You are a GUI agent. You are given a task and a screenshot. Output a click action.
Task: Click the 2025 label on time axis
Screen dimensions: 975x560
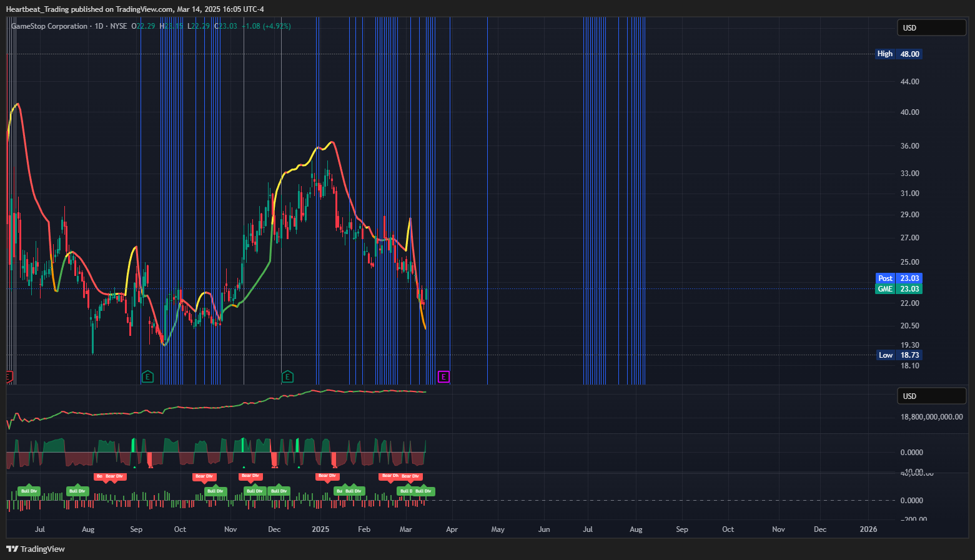(320, 529)
